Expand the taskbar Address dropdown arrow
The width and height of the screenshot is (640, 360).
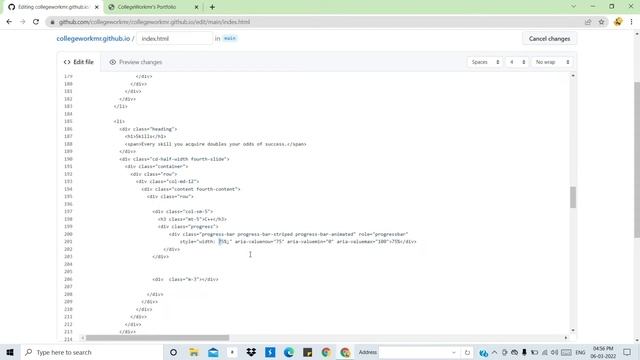pos(454,352)
